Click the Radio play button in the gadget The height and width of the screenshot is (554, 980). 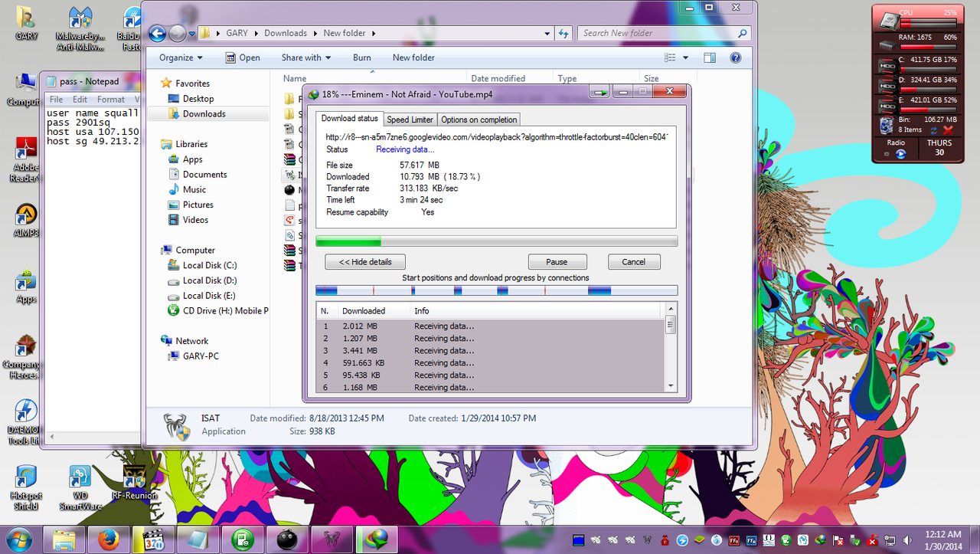(901, 153)
